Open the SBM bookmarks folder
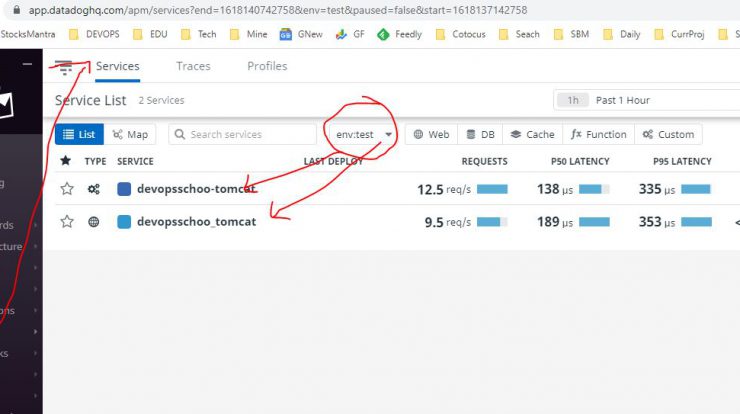The width and height of the screenshot is (740, 414). (571, 34)
